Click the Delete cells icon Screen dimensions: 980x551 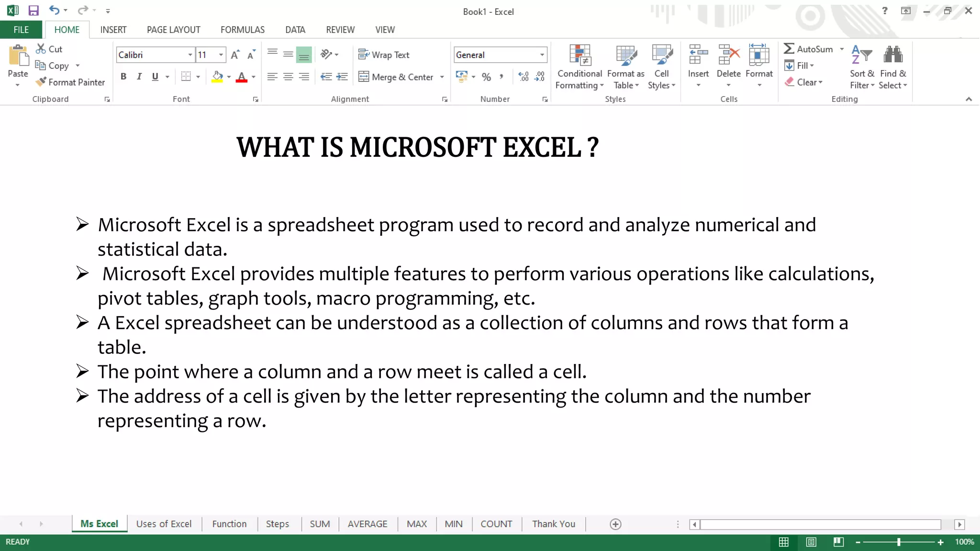click(x=729, y=54)
